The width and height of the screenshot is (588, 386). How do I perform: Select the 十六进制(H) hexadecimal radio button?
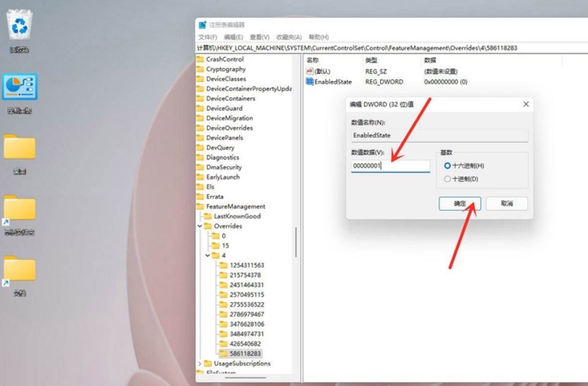coord(447,166)
